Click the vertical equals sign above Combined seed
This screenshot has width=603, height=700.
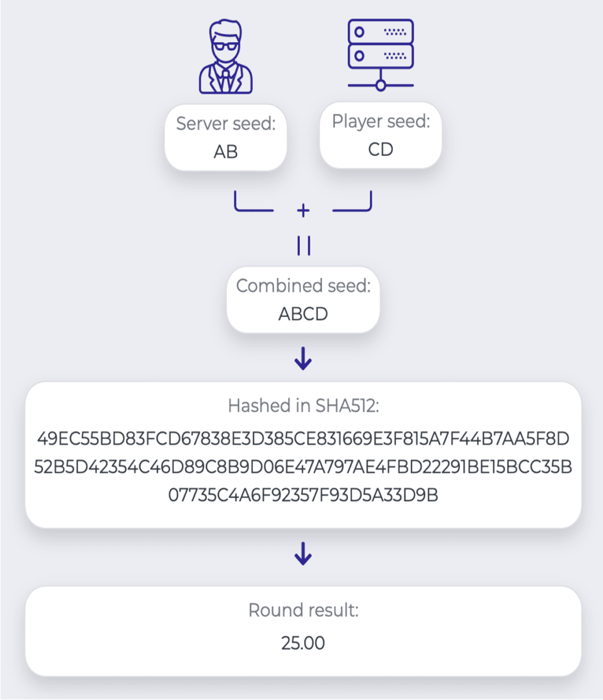coord(303,246)
